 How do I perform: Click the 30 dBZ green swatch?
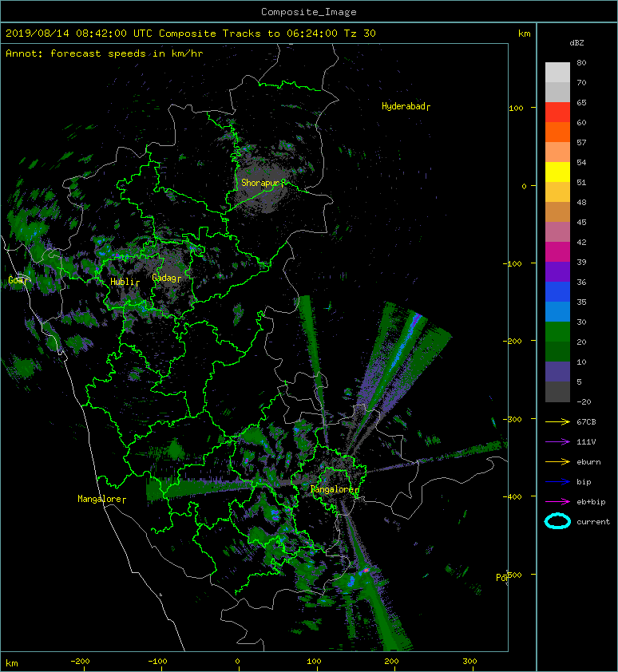point(557,331)
